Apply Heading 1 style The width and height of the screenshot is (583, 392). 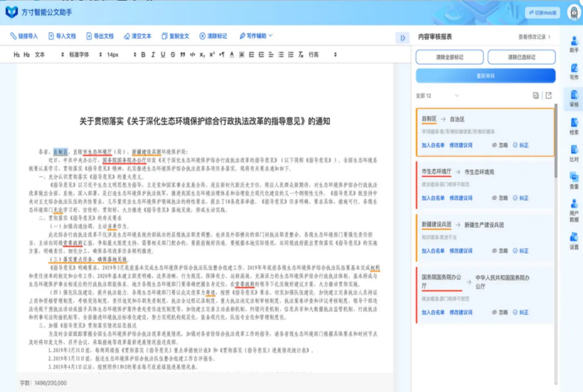coord(17,55)
